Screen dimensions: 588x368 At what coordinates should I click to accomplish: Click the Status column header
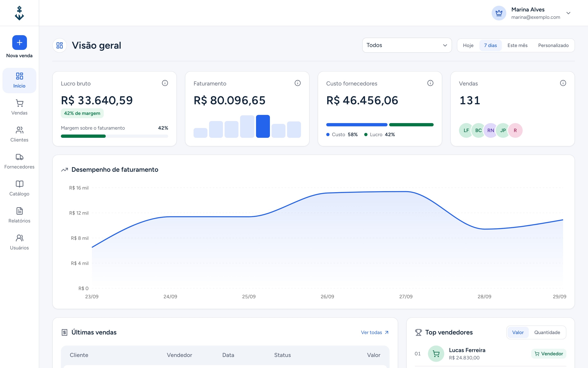point(282,355)
